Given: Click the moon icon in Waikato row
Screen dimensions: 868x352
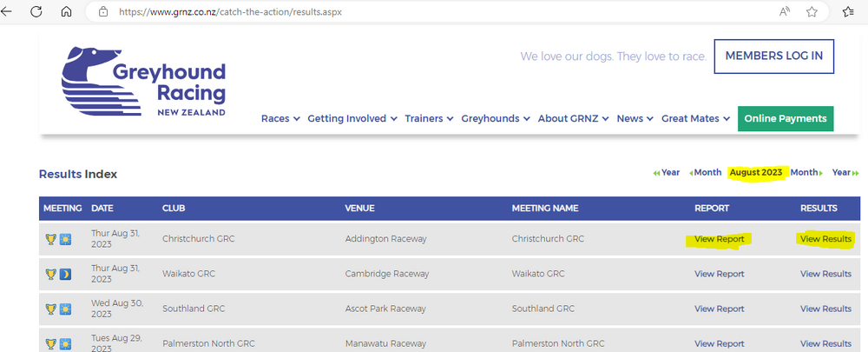Looking at the screenshot, I should [x=65, y=275].
